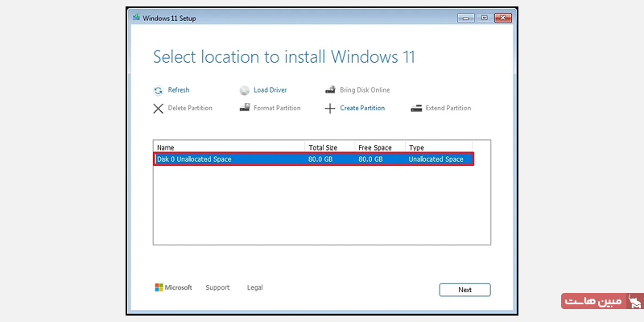The width and height of the screenshot is (644, 322).
Task: Click the Windows 11 Setup title bar icon
Action: coord(136,18)
